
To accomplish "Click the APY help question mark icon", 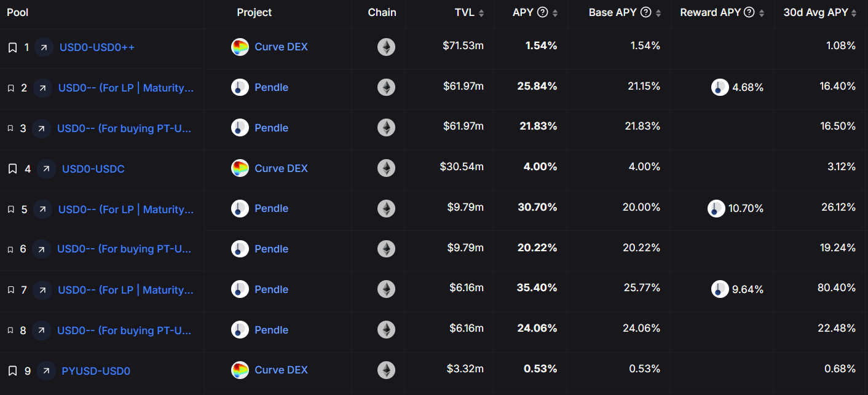I will (x=542, y=12).
